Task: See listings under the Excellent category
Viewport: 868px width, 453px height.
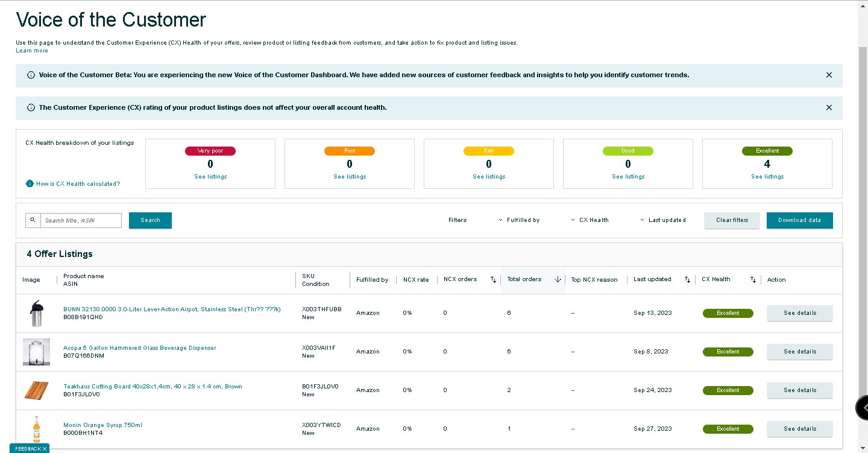Action: pos(767,177)
